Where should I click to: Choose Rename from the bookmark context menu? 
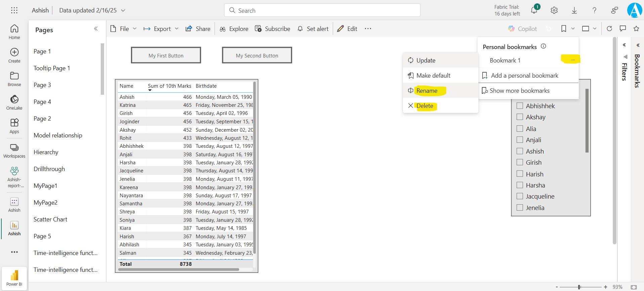(x=427, y=91)
